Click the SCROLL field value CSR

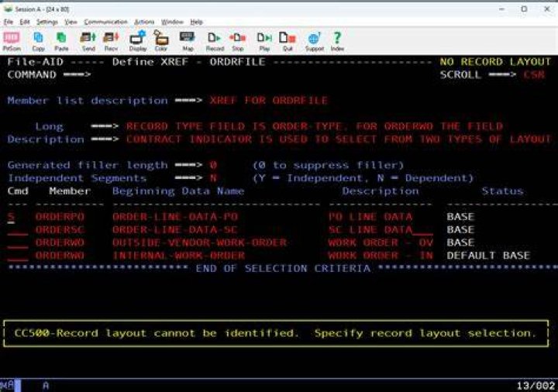[x=534, y=74]
